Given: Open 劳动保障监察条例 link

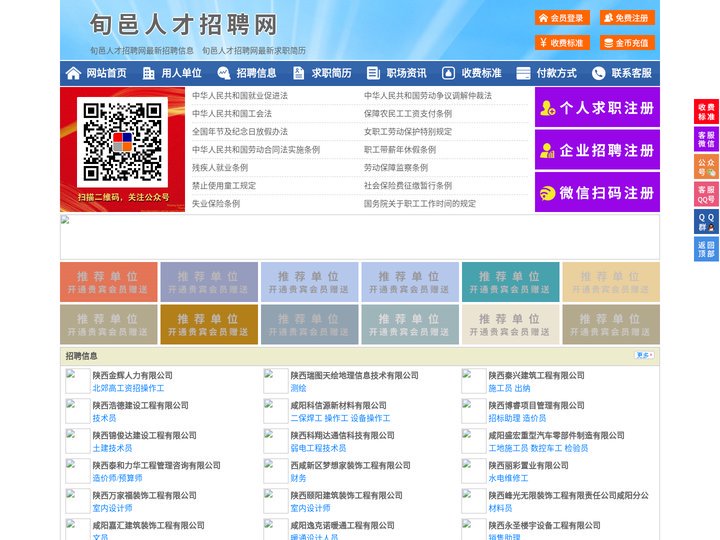Looking at the screenshot, I should point(396,168).
